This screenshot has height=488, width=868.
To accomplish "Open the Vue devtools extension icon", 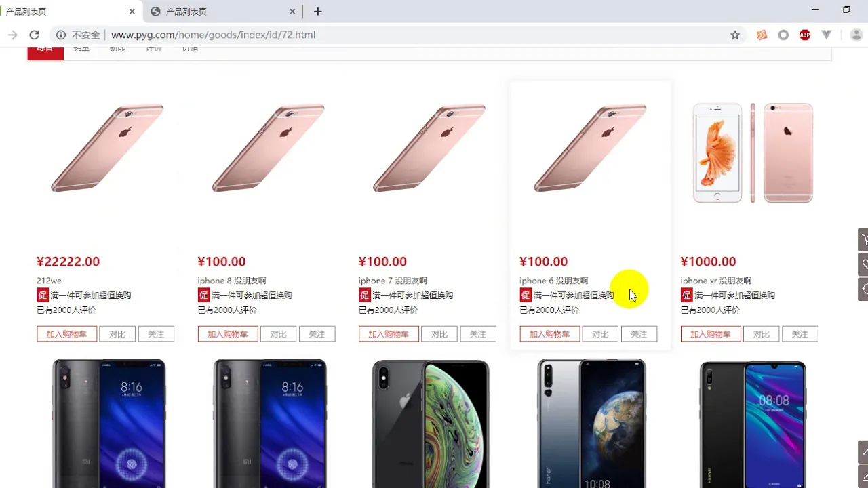I will pos(827,35).
